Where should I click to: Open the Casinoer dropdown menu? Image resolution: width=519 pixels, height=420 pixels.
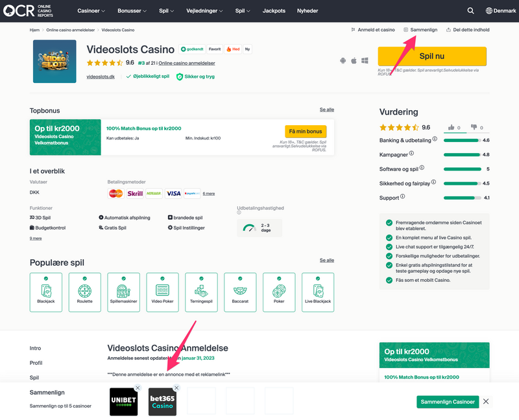90,10
